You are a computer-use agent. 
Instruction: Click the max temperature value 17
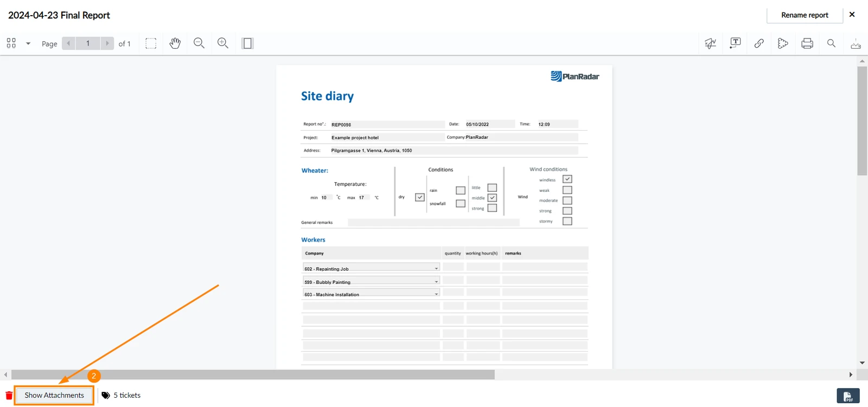tap(363, 197)
